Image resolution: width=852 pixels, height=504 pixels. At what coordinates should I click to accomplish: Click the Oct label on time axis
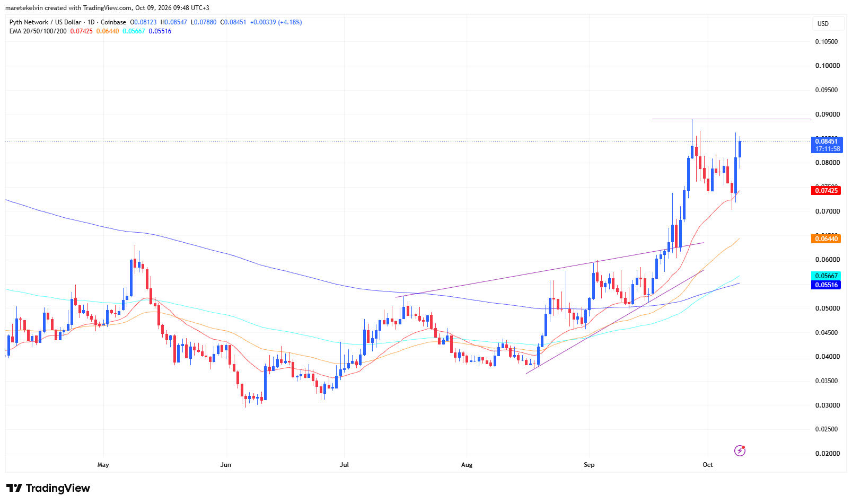[x=708, y=465]
